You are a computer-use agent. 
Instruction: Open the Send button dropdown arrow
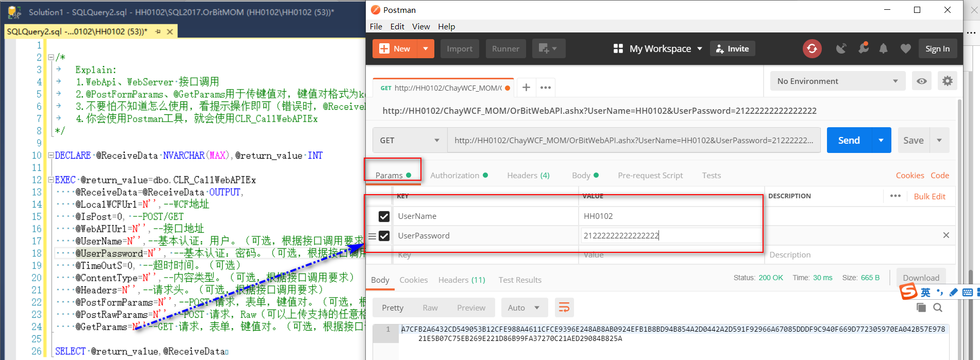[x=881, y=140]
